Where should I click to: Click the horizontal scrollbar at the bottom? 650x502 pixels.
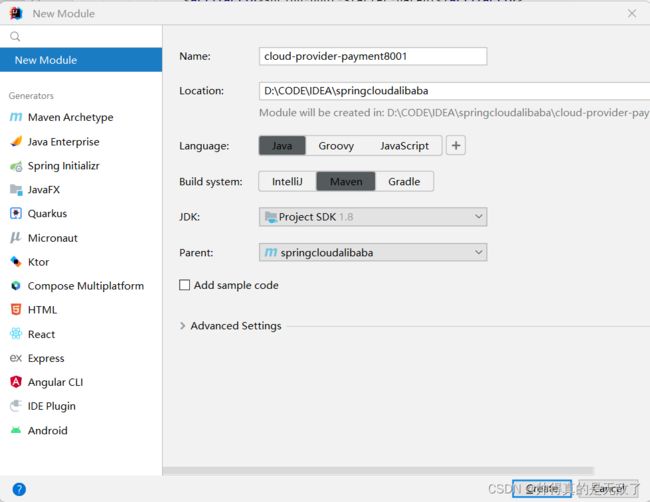tap(378, 471)
